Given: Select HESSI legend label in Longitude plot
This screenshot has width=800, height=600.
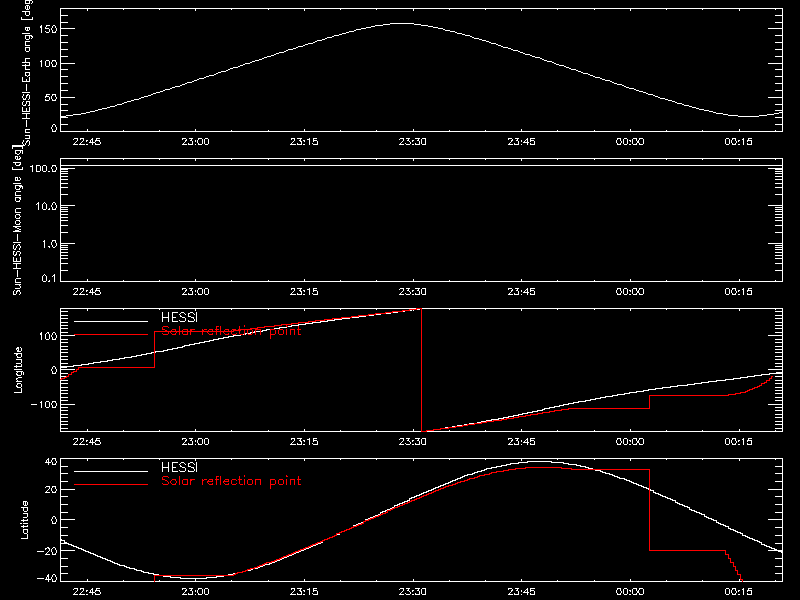Looking at the screenshot, I should coord(179,317).
